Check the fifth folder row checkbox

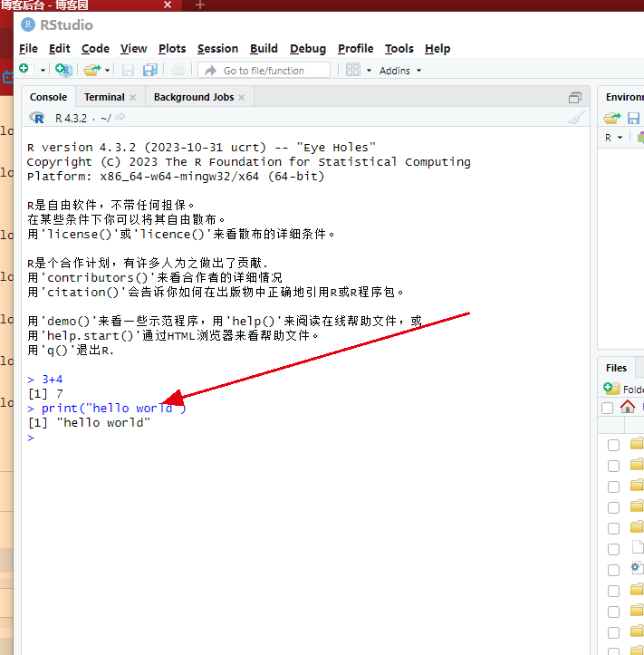tap(613, 528)
